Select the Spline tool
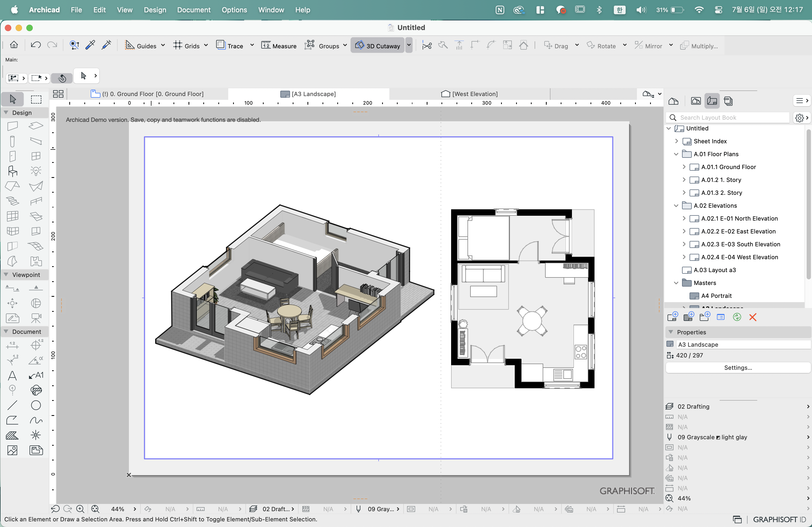 (36, 420)
